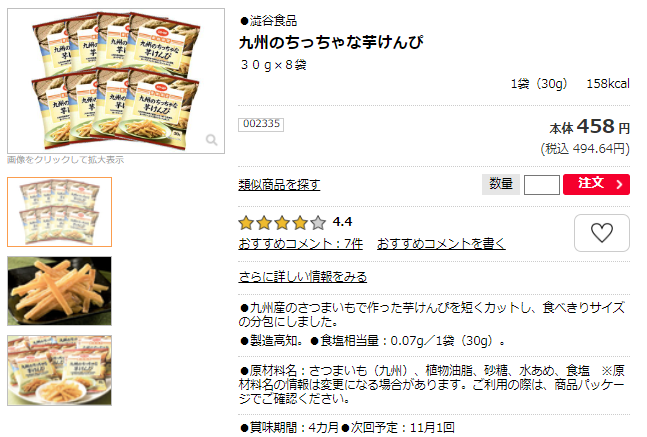647x437 pixels.
Task: Open おすすめコメント:7件 reviews link
Action: (300, 244)
